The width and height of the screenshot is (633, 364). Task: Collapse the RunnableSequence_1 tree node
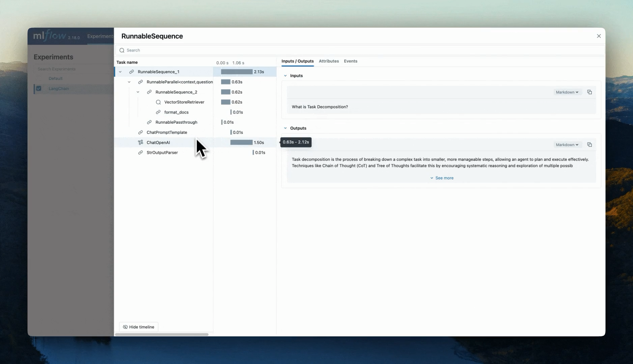tap(120, 72)
